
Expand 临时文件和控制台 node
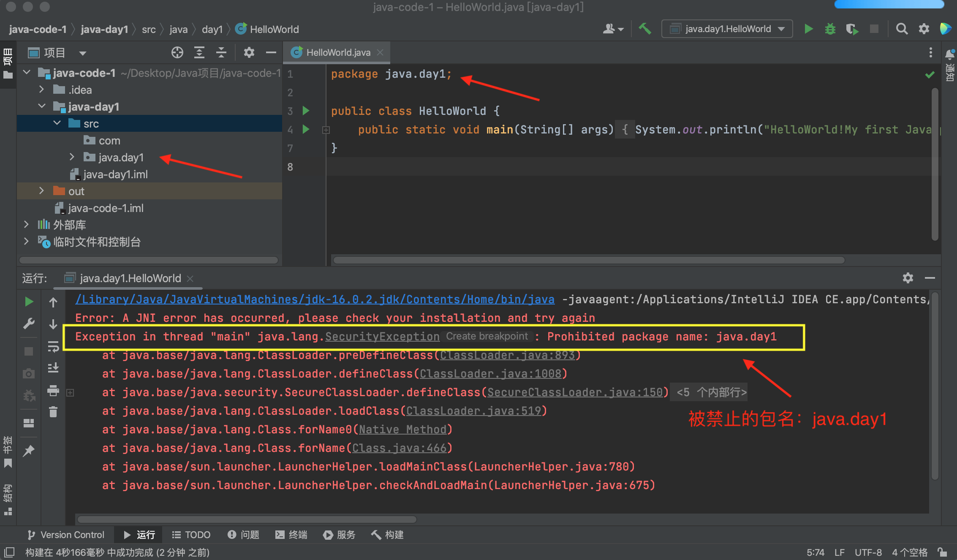pyautogui.click(x=26, y=242)
